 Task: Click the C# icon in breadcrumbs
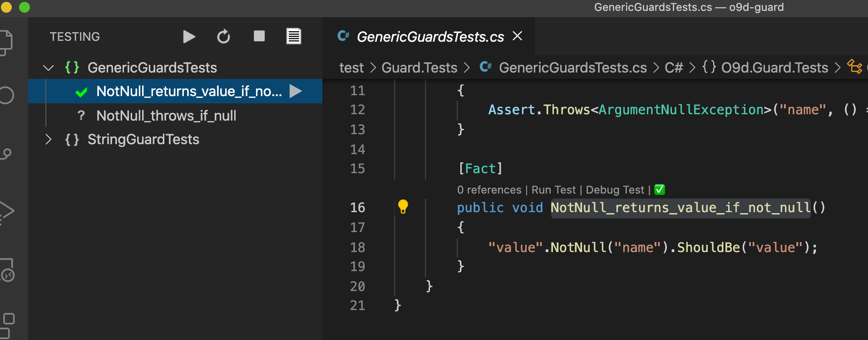485,67
